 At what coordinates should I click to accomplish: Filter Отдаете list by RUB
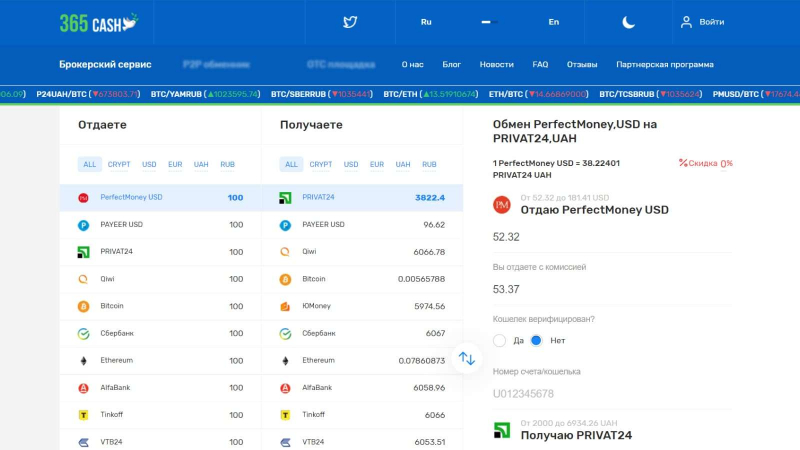(228, 164)
